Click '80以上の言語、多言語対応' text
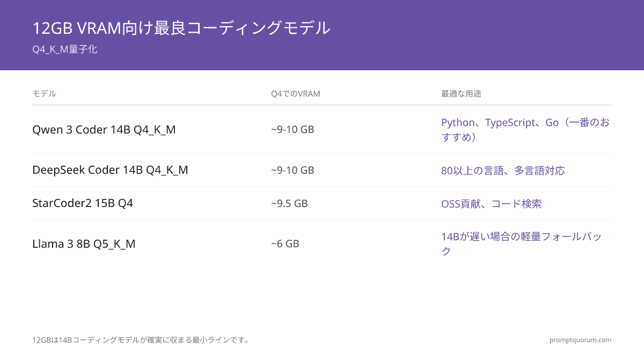Viewport: 644px width, 362px height. 503,171
